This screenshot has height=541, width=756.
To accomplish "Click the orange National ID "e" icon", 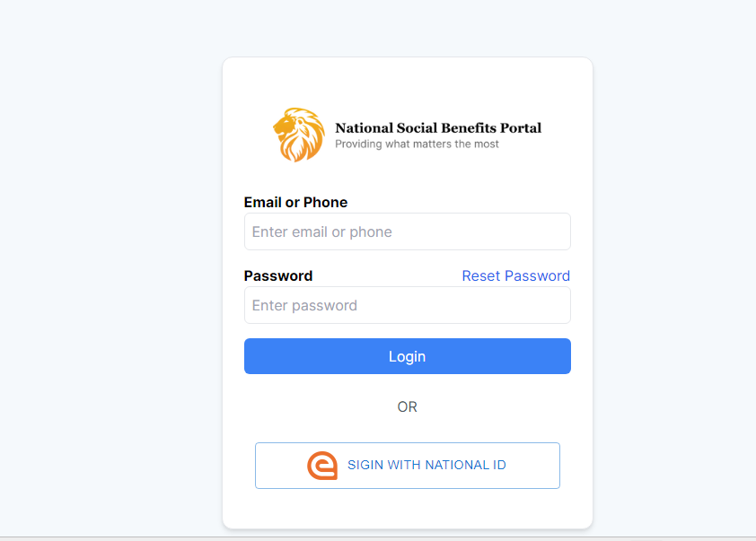I will [322, 466].
